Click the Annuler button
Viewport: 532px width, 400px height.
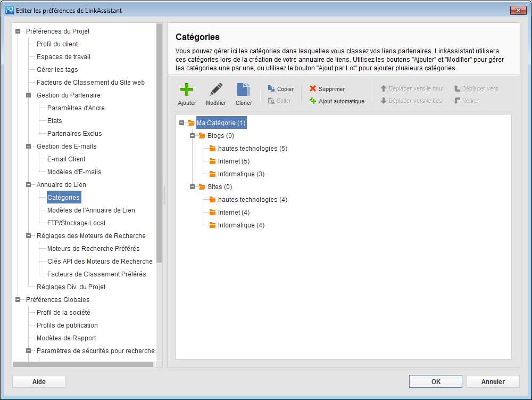coord(493,381)
